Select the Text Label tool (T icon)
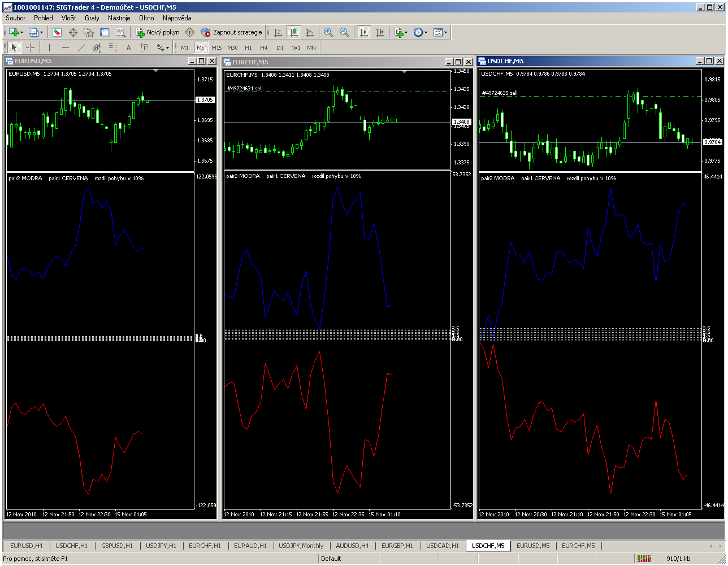The height and width of the screenshot is (566, 728). click(x=144, y=47)
